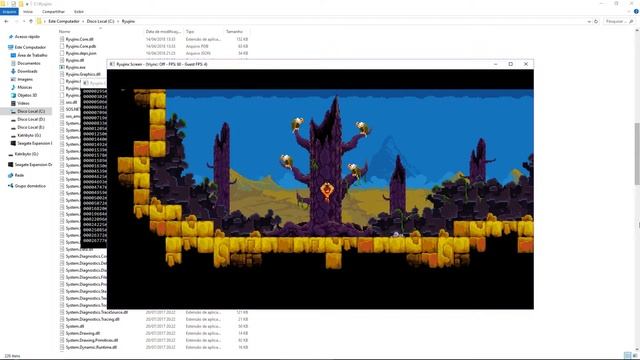Select System.Diagnostics.TraceSource.dll file
Image resolution: width=640 pixels, height=360 pixels.
(x=97, y=312)
